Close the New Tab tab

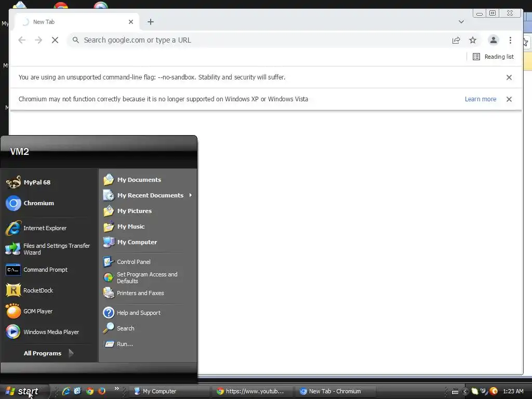(131, 22)
